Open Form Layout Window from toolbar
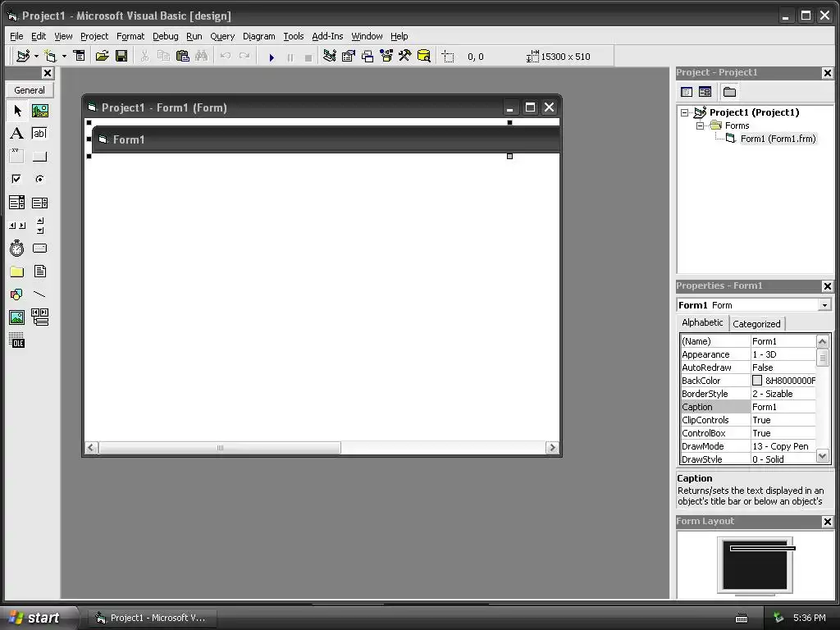Viewport: 840px width, 630px height. pos(367,57)
